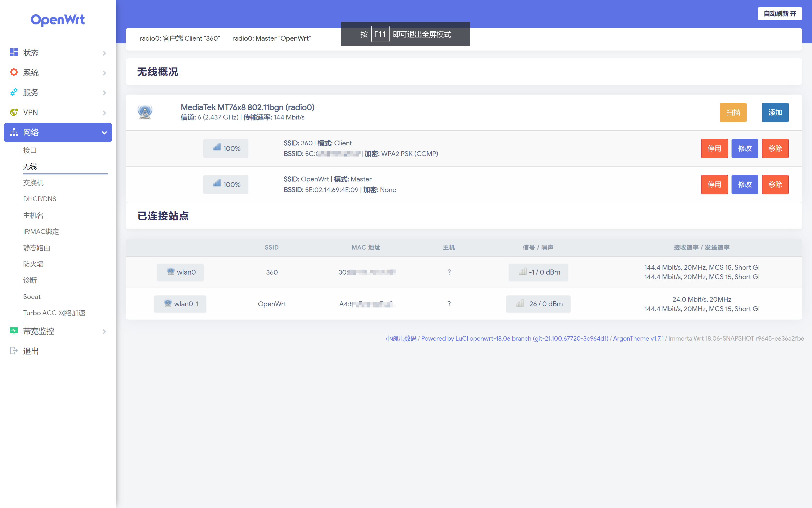This screenshot has height=508, width=812.
Task: Click the 添加 add button
Action: pos(775,112)
